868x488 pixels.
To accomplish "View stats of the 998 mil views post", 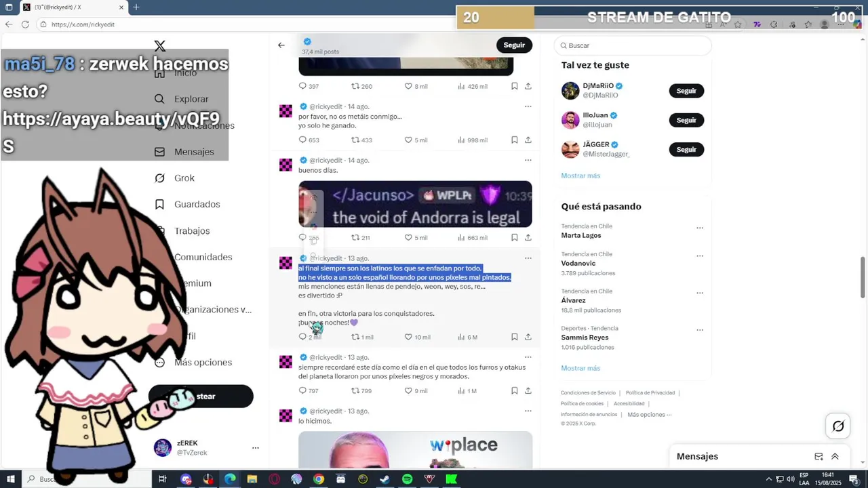I will click(473, 140).
